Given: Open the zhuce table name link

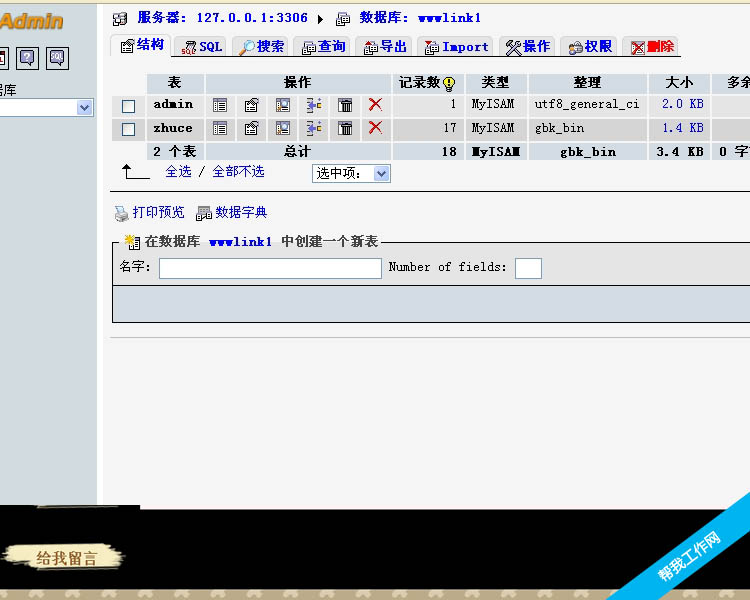Looking at the screenshot, I should [173, 128].
